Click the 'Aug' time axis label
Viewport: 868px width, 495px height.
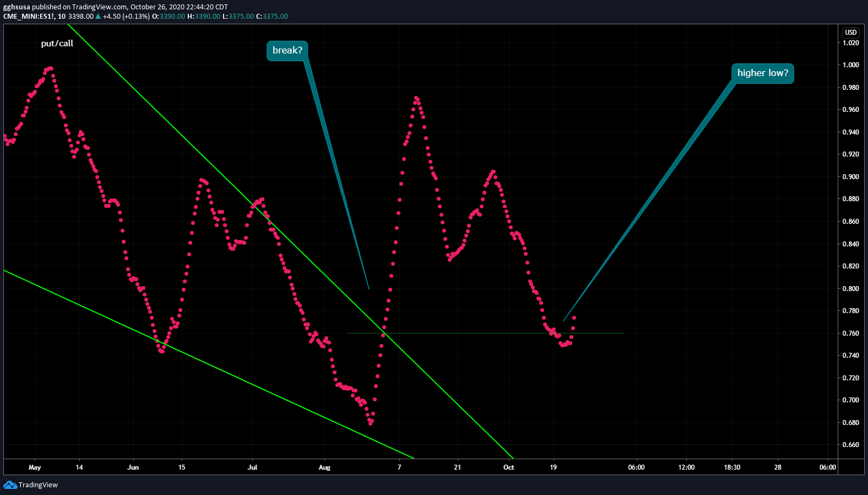click(x=324, y=467)
